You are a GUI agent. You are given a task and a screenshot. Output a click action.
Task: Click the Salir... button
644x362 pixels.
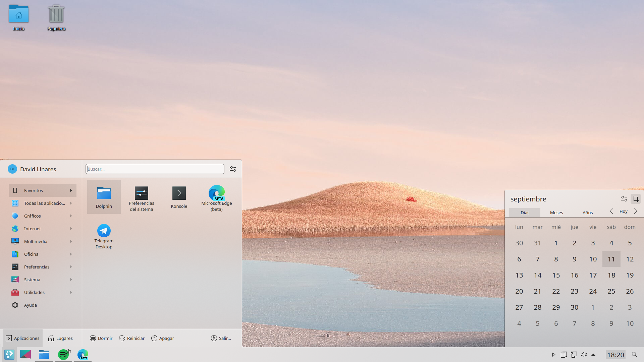click(221, 338)
